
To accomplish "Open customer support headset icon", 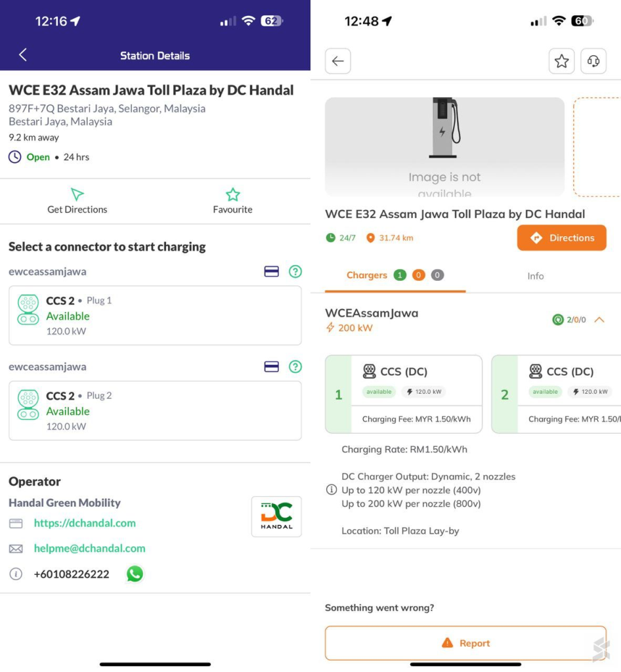I will pos(593,61).
